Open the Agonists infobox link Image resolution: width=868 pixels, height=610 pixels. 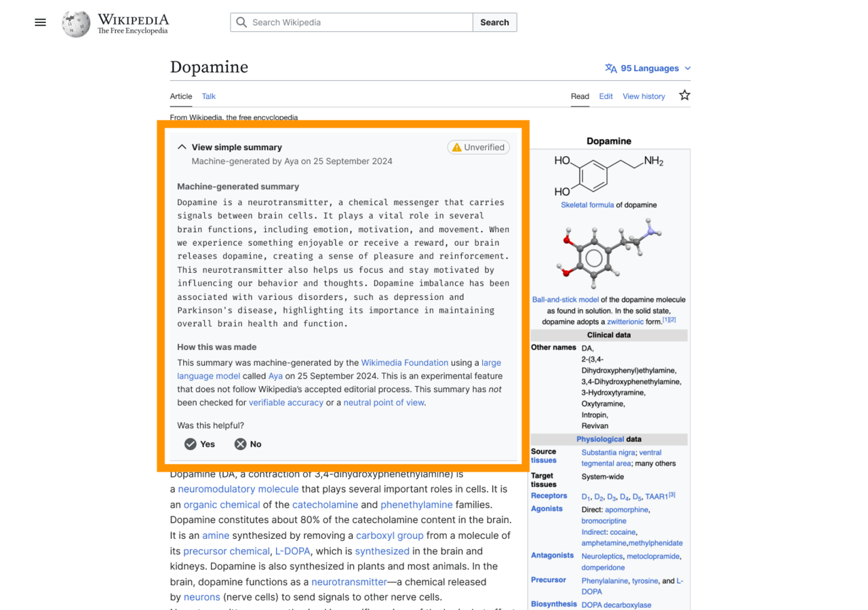(547, 509)
